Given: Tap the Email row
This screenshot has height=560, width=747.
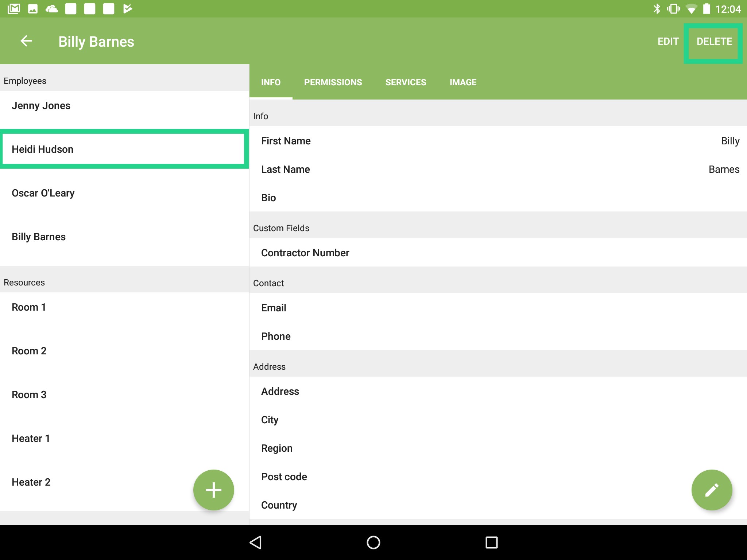Looking at the screenshot, I should 498,308.
